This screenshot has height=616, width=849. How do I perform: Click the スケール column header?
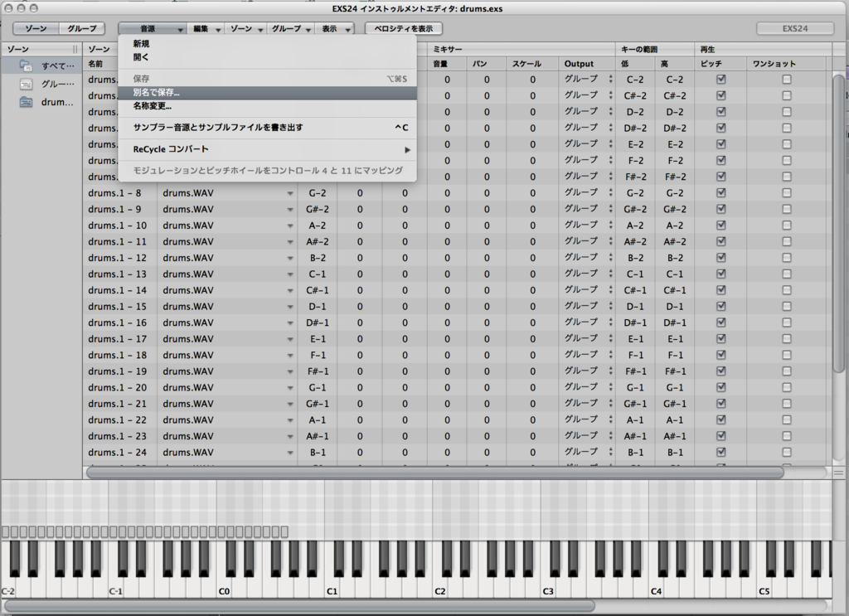(x=533, y=64)
